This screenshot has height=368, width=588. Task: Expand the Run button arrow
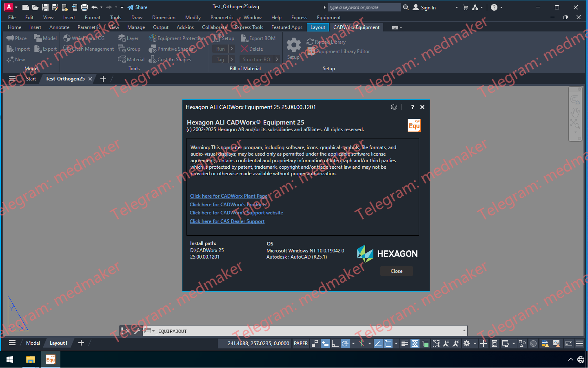click(x=231, y=49)
